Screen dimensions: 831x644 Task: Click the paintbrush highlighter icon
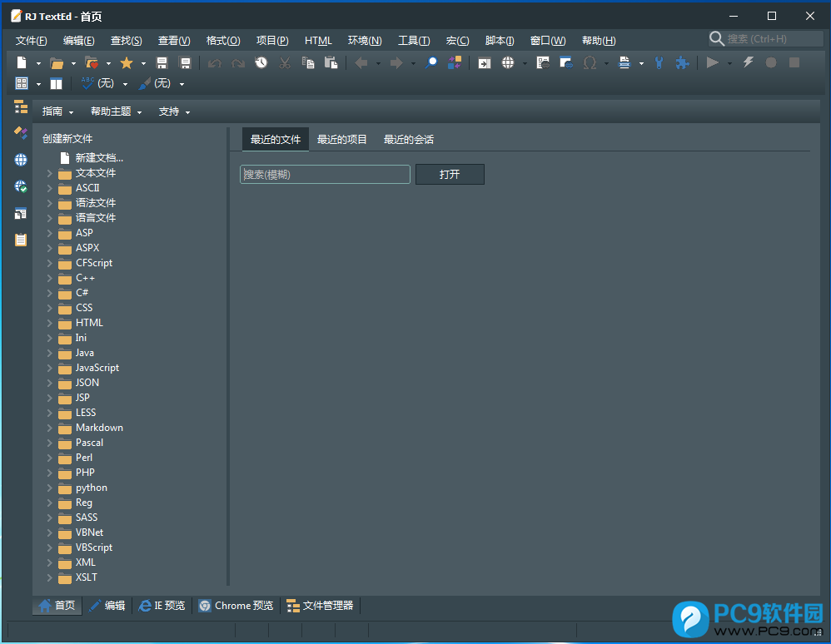[x=144, y=83]
